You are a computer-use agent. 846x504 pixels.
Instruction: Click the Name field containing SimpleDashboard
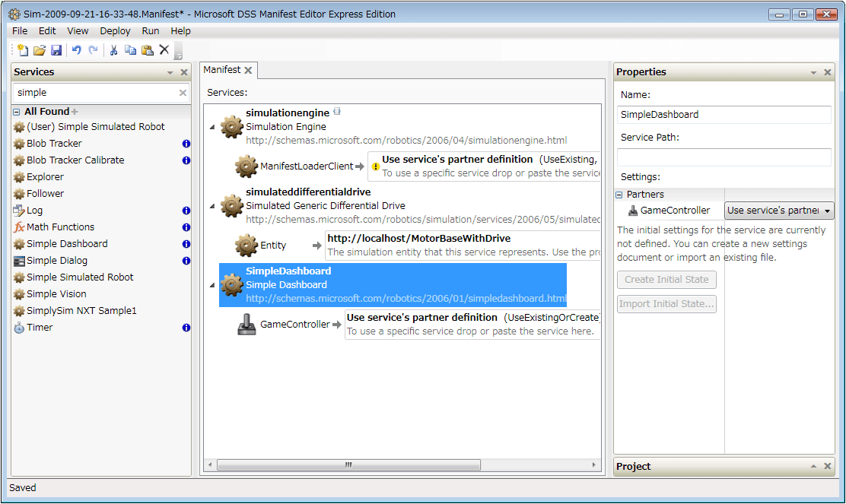tap(724, 115)
